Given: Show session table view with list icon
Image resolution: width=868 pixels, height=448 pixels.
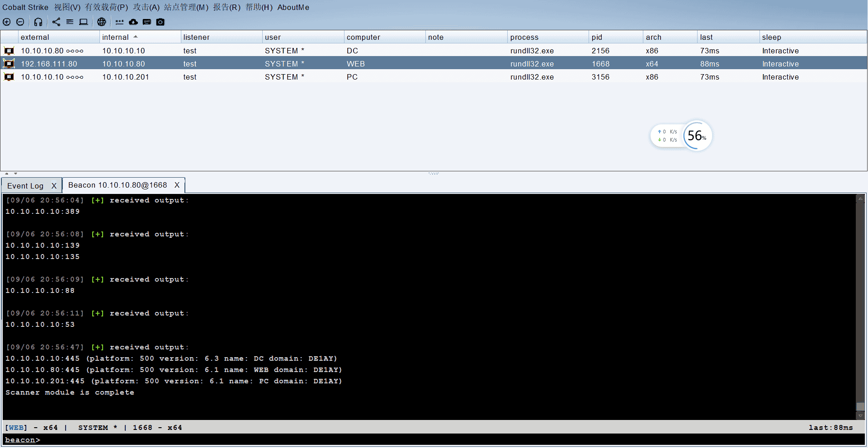Looking at the screenshot, I should point(70,22).
